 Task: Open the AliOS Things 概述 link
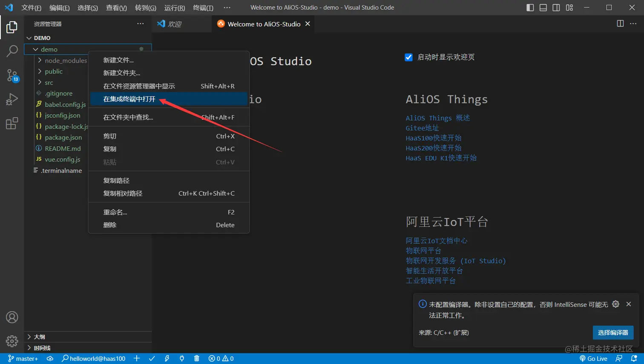(x=437, y=118)
